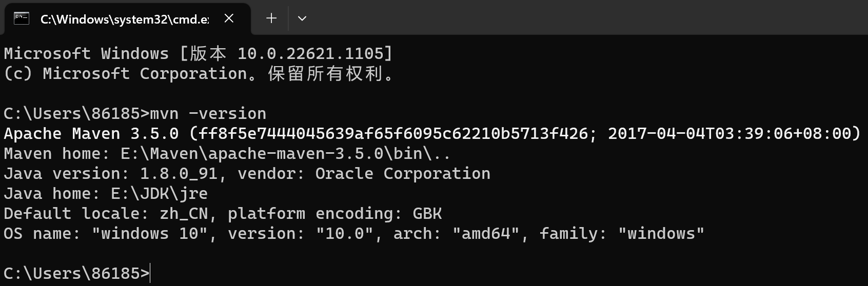
Task: Click the Java home E:\JDK\jre line
Action: [x=106, y=194]
